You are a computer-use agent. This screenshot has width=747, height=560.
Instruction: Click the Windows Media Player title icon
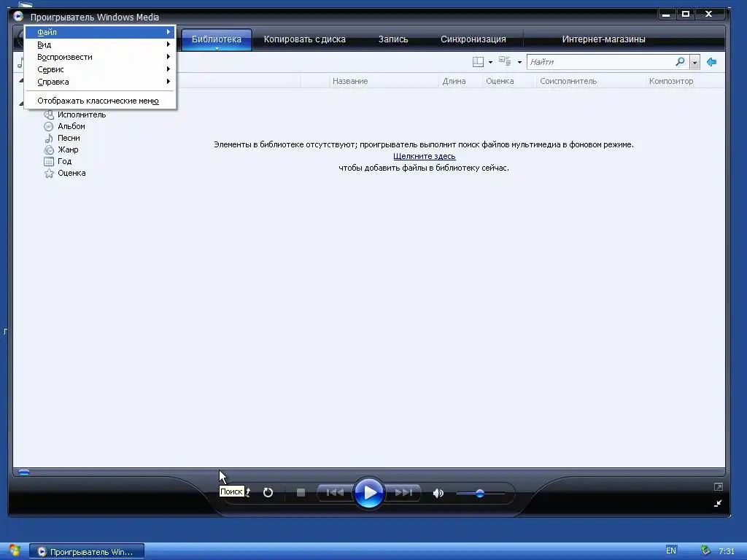coord(18,17)
